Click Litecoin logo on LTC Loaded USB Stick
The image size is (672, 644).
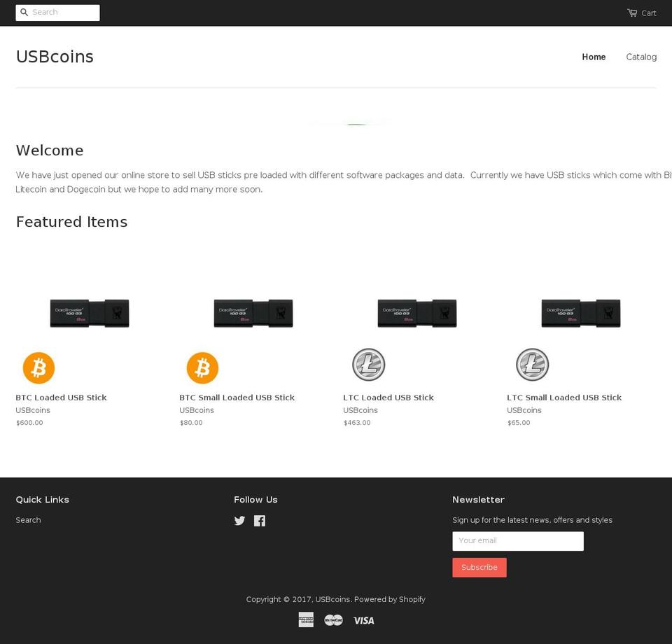pos(369,365)
